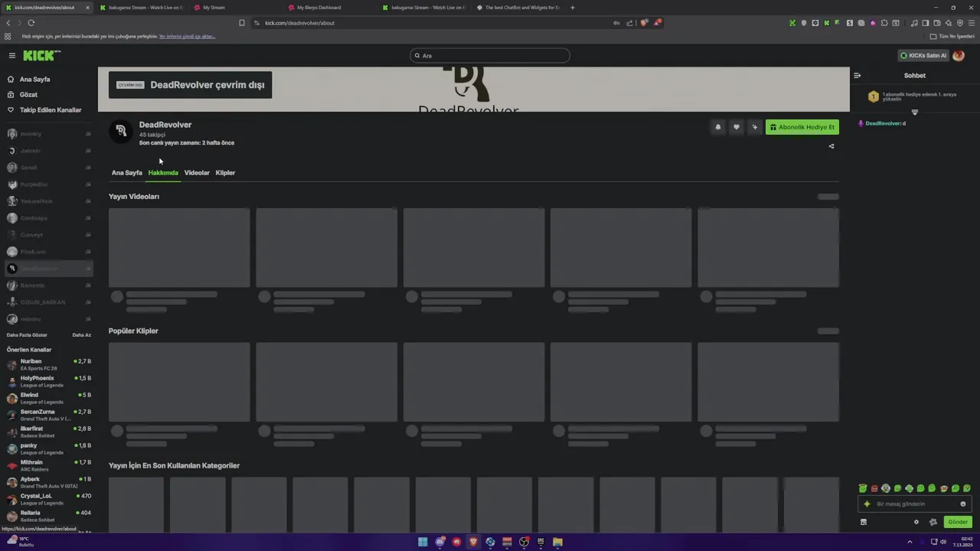Open PurpleBixi in followed channels list
Image resolution: width=980 pixels, height=551 pixels.
click(x=49, y=184)
